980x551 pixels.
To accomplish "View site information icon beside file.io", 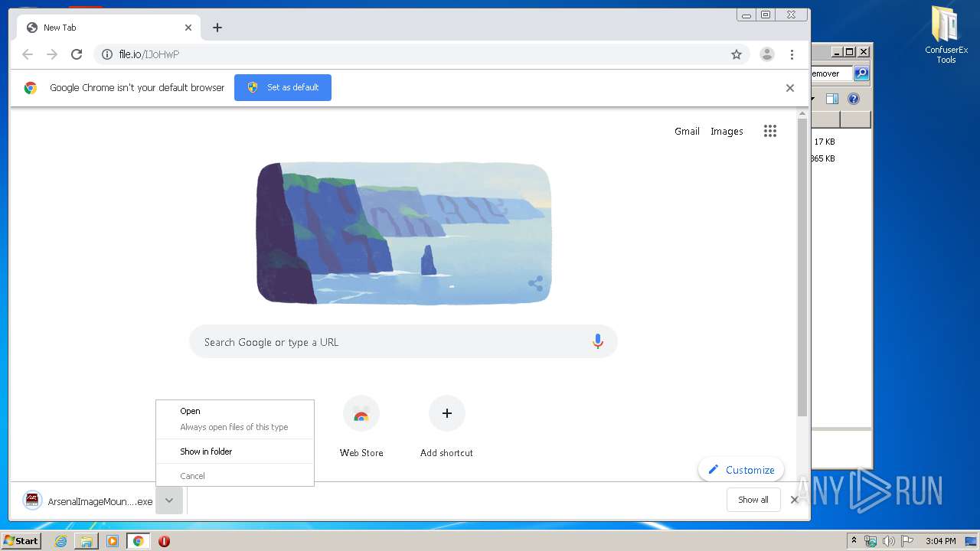I will pyautogui.click(x=107, y=54).
